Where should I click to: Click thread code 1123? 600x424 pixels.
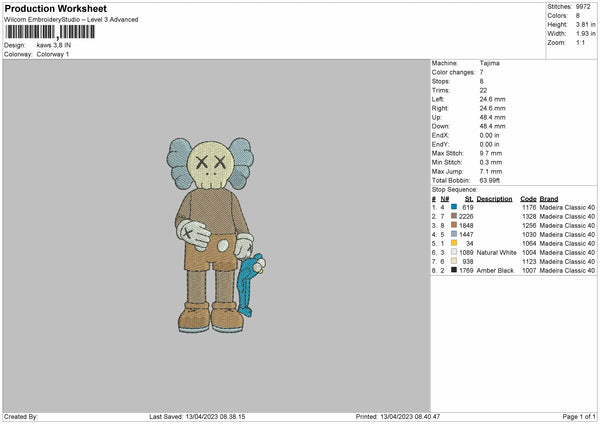529,261
